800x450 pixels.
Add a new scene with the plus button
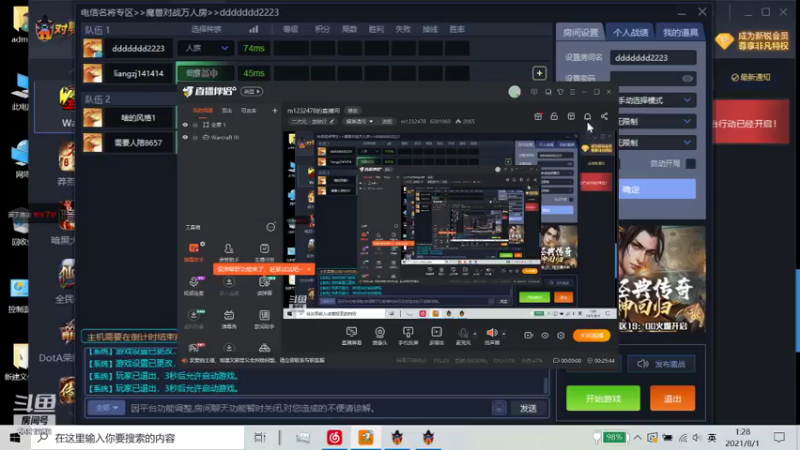274,110
